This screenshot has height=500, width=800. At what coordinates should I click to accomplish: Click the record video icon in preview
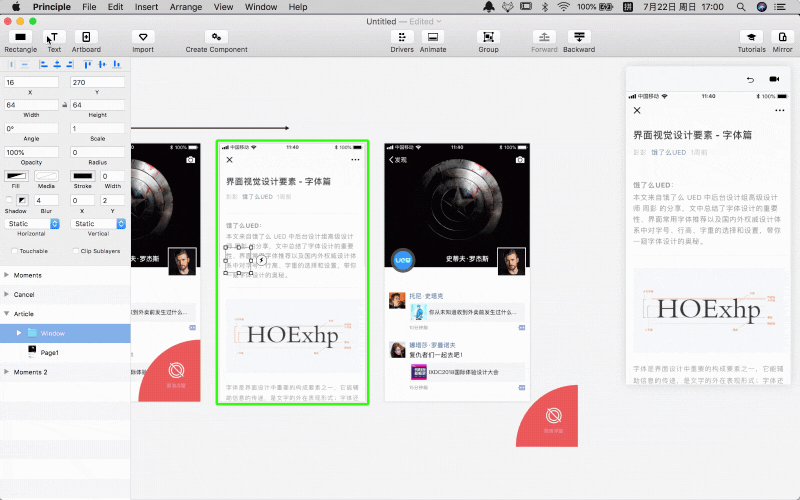(x=773, y=79)
